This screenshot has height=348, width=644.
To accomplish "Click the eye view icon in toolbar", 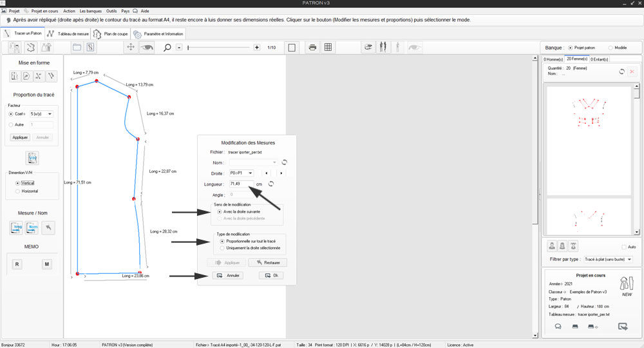I will click(x=147, y=47).
